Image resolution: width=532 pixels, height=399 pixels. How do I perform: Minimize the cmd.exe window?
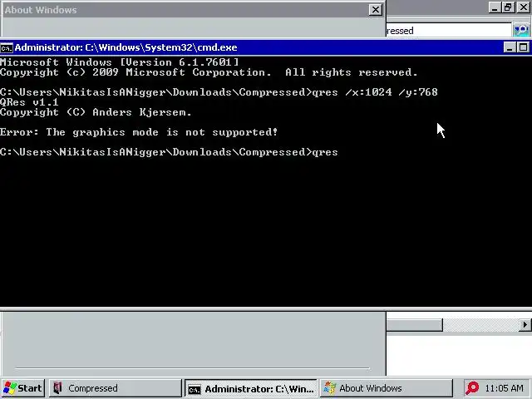tap(510, 47)
